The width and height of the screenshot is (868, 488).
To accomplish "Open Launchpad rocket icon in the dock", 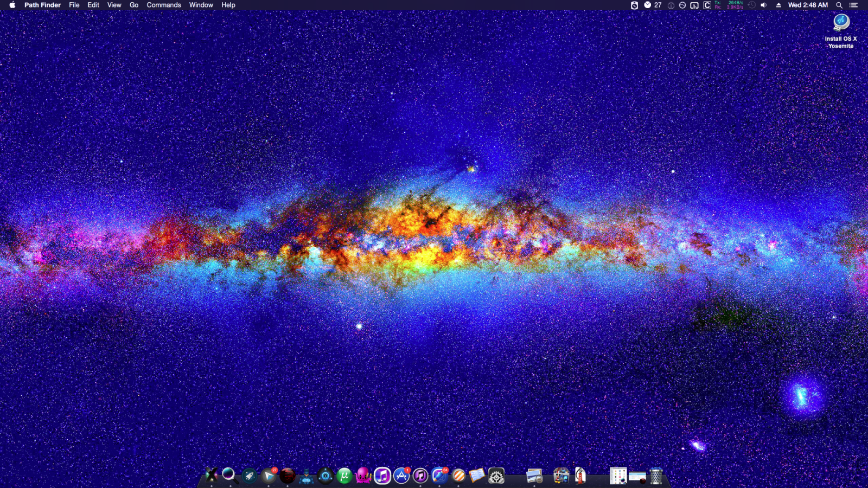I will click(x=250, y=476).
